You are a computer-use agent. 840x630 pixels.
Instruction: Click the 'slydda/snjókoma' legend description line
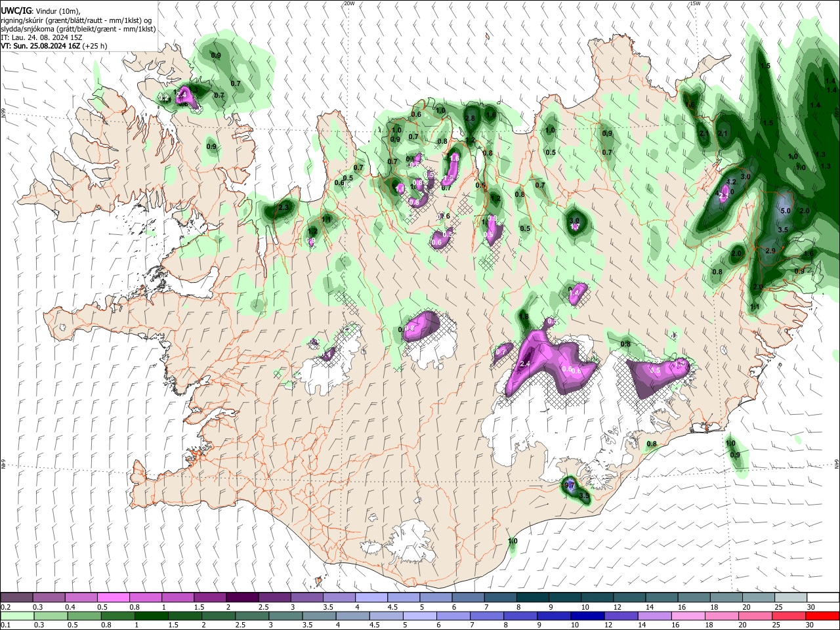click(x=78, y=29)
